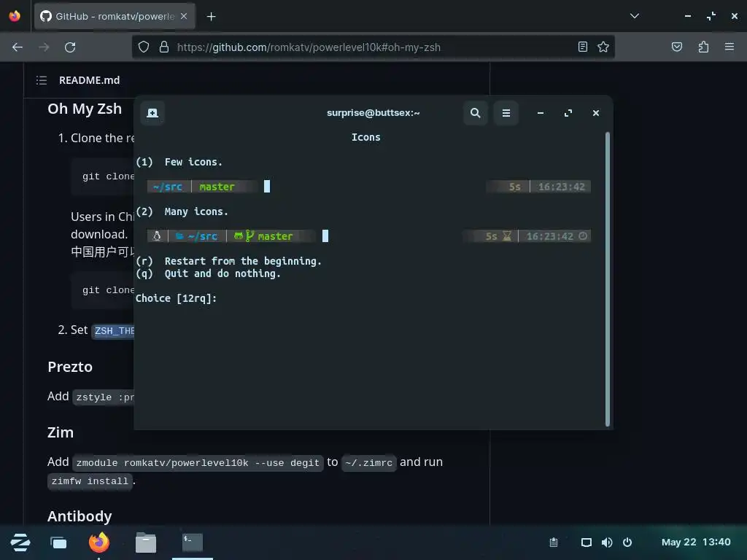Bookmark this page with the star icon

click(x=603, y=47)
